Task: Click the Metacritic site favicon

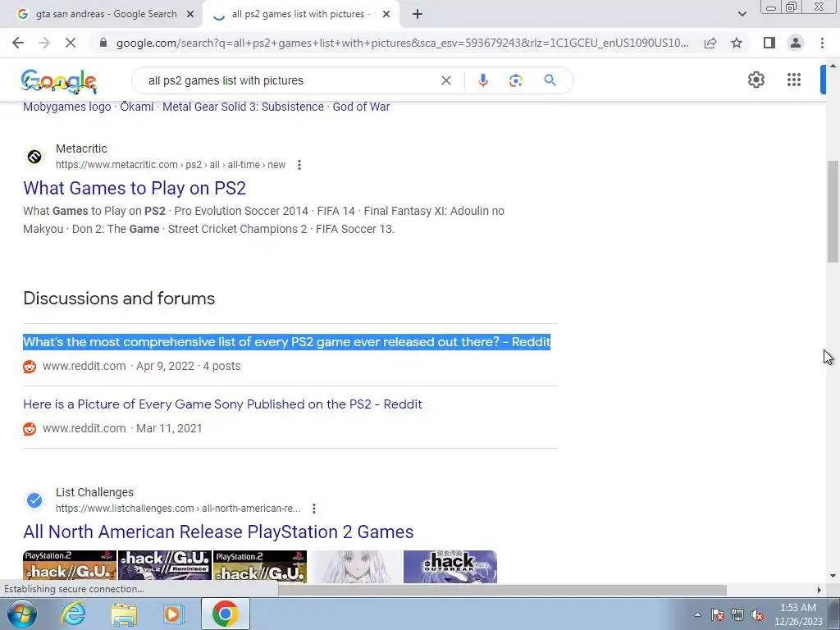Action: coord(34,157)
